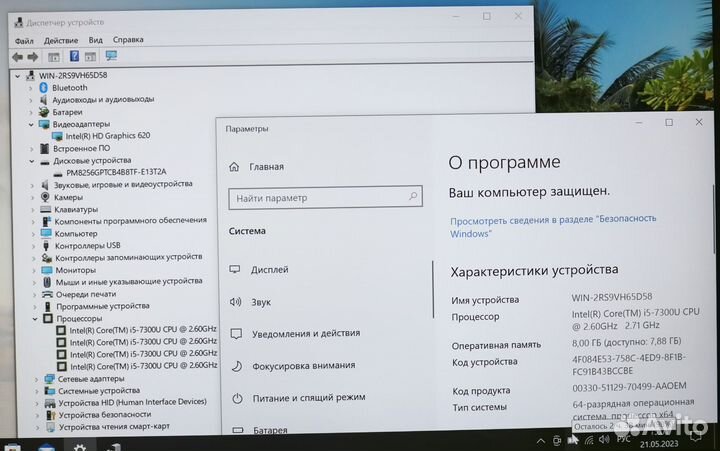Open Фокусировка внимания settings
The height and width of the screenshot is (451, 720).
(x=303, y=365)
